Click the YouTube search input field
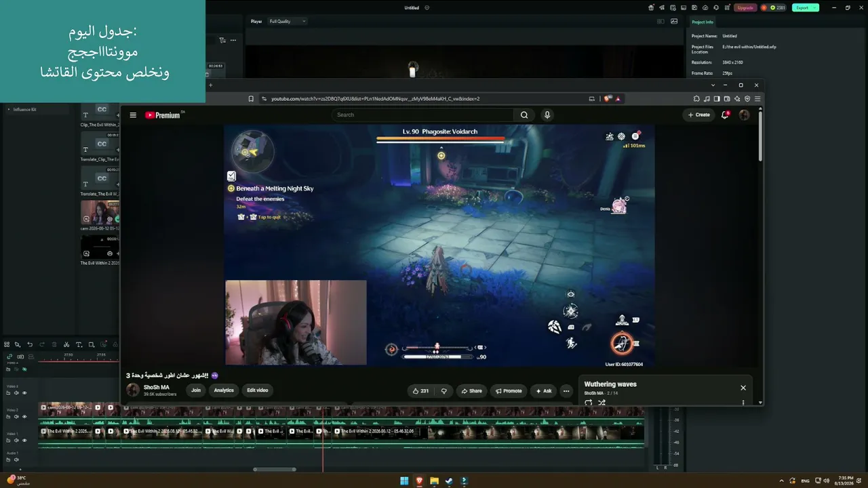The image size is (868, 488). click(x=424, y=115)
